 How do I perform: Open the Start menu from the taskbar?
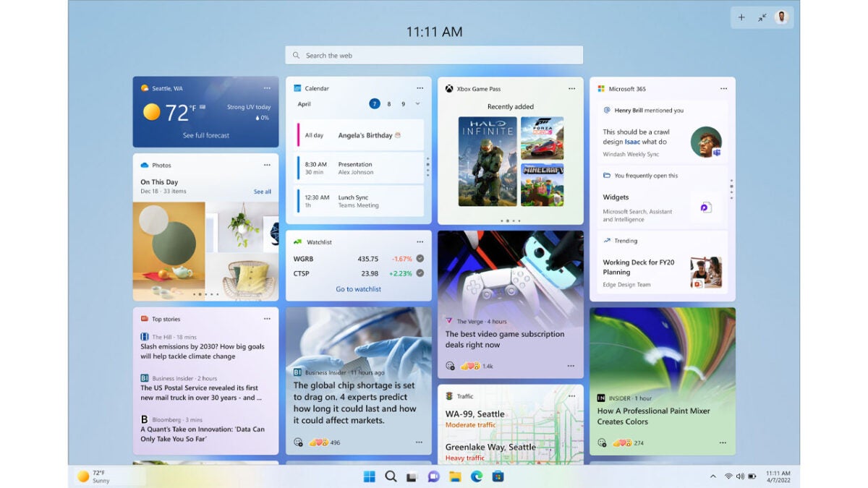(x=369, y=476)
